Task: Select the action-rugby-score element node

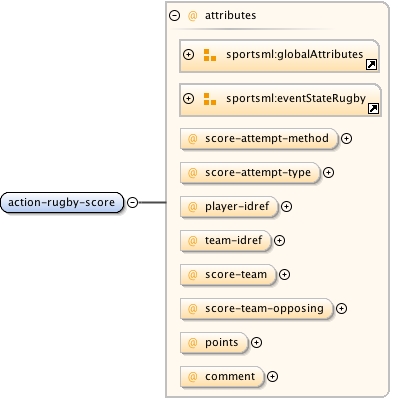Action: pyautogui.click(x=62, y=202)
